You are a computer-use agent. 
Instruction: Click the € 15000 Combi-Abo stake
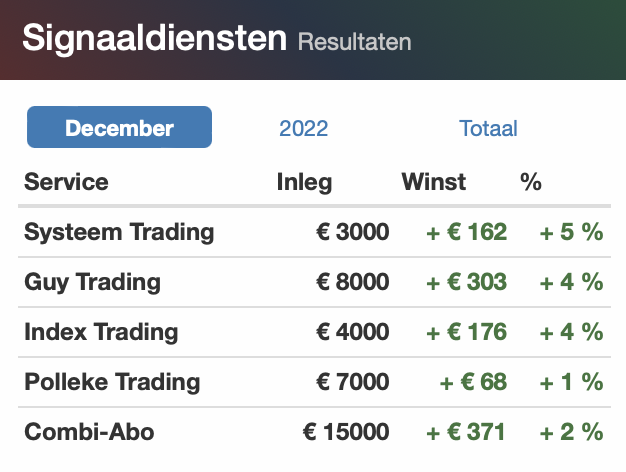[x=346, y=432]
